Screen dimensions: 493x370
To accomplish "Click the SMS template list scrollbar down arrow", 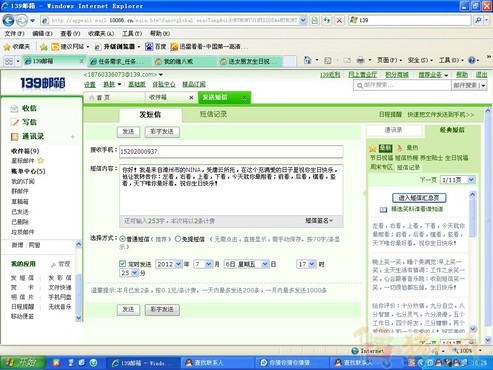I will coord(472,329).
